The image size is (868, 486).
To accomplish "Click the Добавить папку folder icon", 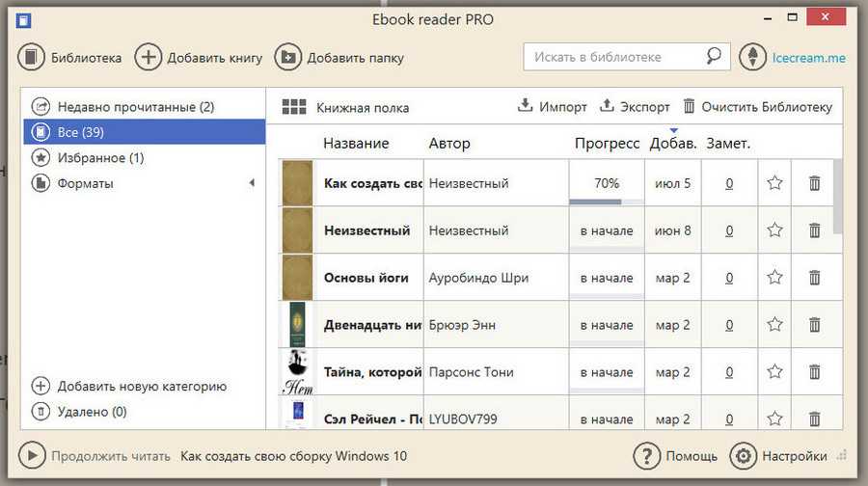I will 288,58.
